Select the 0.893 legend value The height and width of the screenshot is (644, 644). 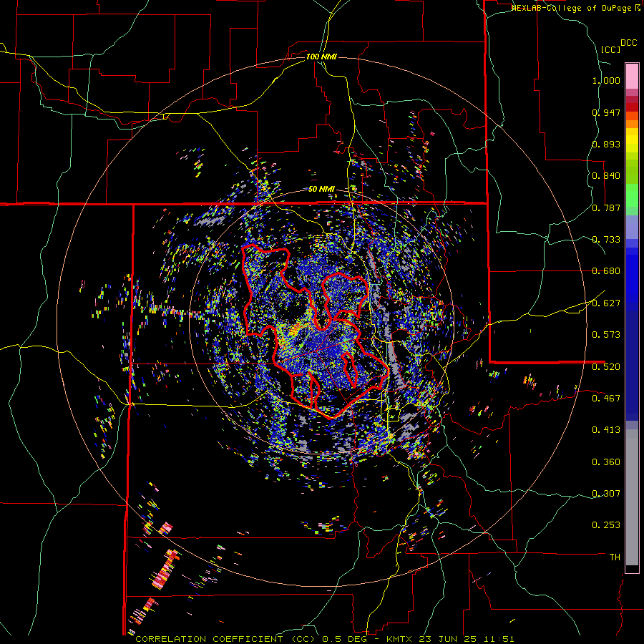tap(606, 144)
